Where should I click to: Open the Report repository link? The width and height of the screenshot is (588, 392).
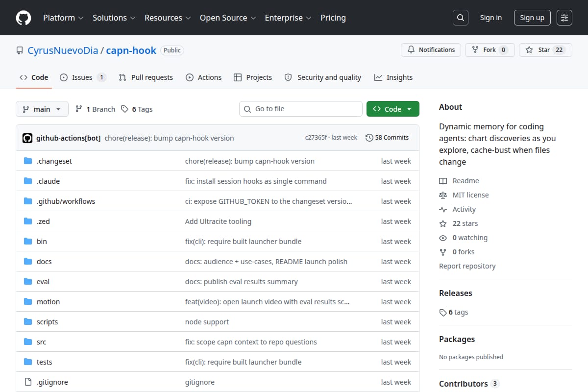click(467, 266)
